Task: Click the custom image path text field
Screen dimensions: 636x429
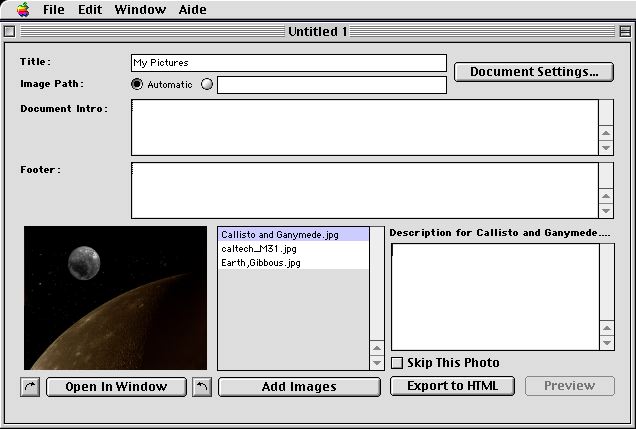Action: coord(332,85)
